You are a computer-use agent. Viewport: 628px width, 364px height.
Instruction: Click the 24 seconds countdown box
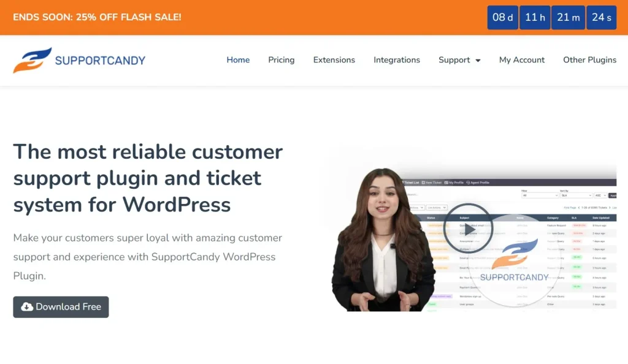601,17
